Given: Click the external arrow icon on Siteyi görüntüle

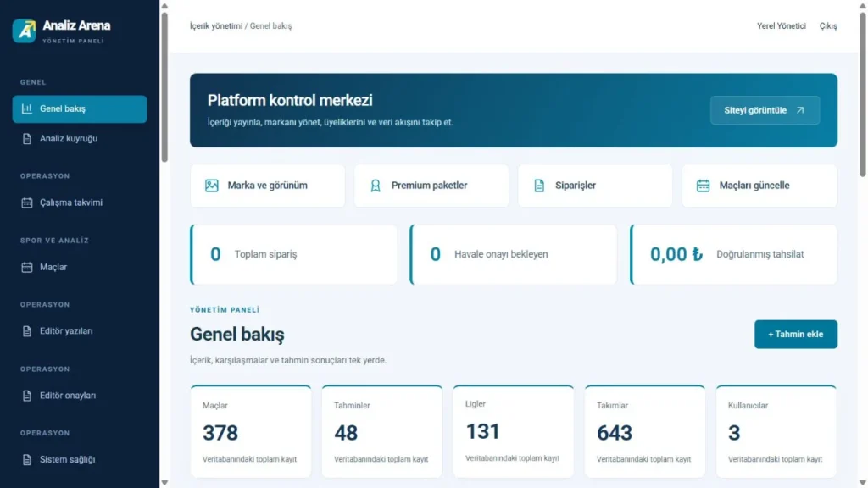Looking at the screenshot, I should pos(800,110).
